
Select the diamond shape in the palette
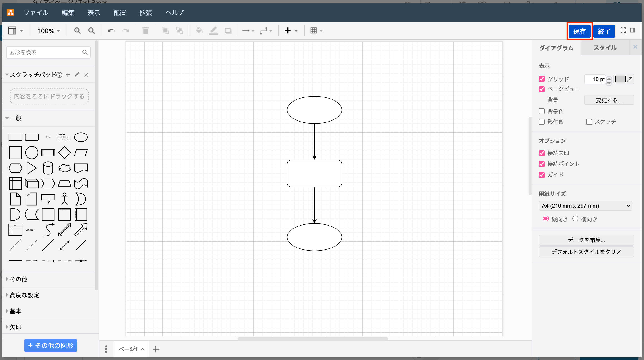click(x=65, y=152)
